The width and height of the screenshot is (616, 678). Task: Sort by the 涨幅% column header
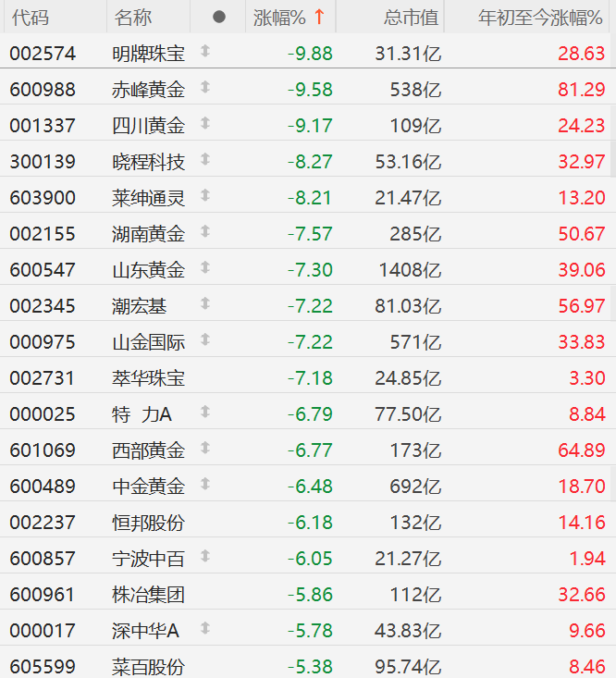tap(279, 18)
